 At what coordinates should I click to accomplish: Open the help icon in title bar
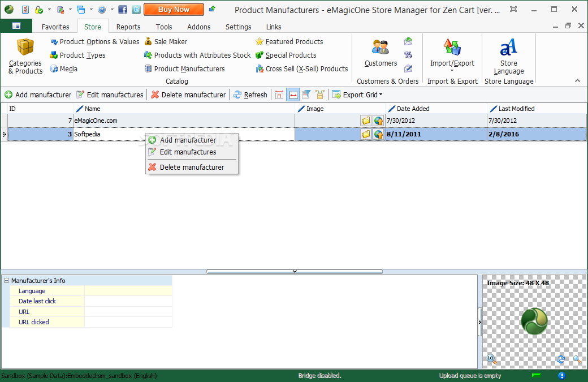click(x=102, y=10)
